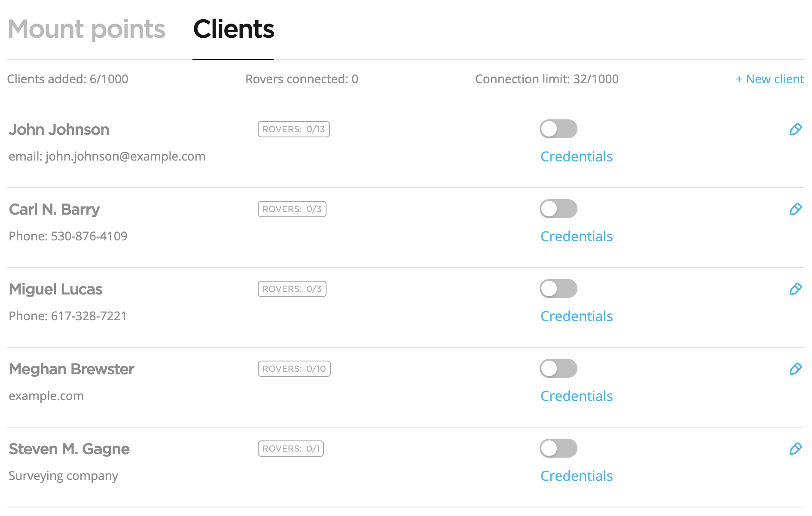
Task: Show Credentials for Carl N. Barry
Action: [x=576, y=237]
